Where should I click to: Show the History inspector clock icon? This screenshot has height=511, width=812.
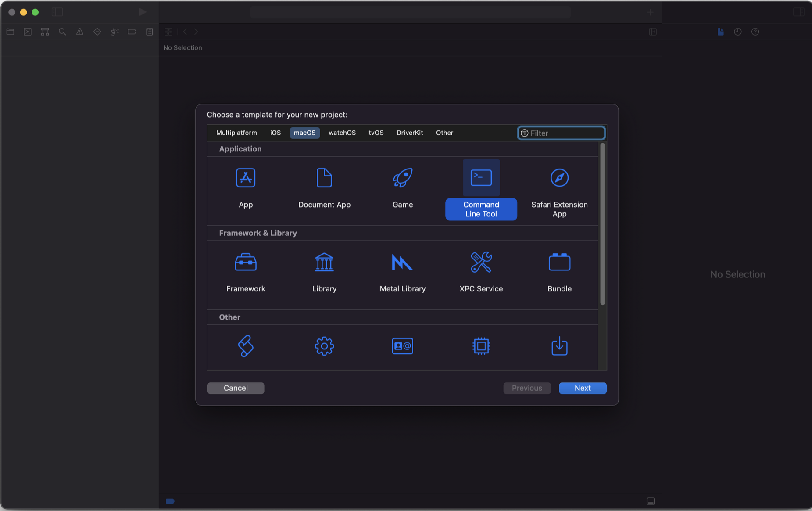[738, 32]
